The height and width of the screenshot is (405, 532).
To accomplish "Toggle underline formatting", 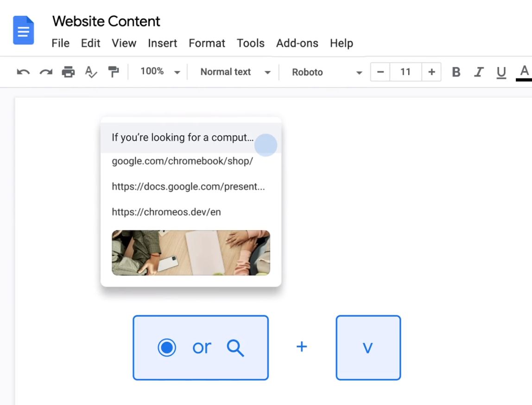I will [501, 72].
